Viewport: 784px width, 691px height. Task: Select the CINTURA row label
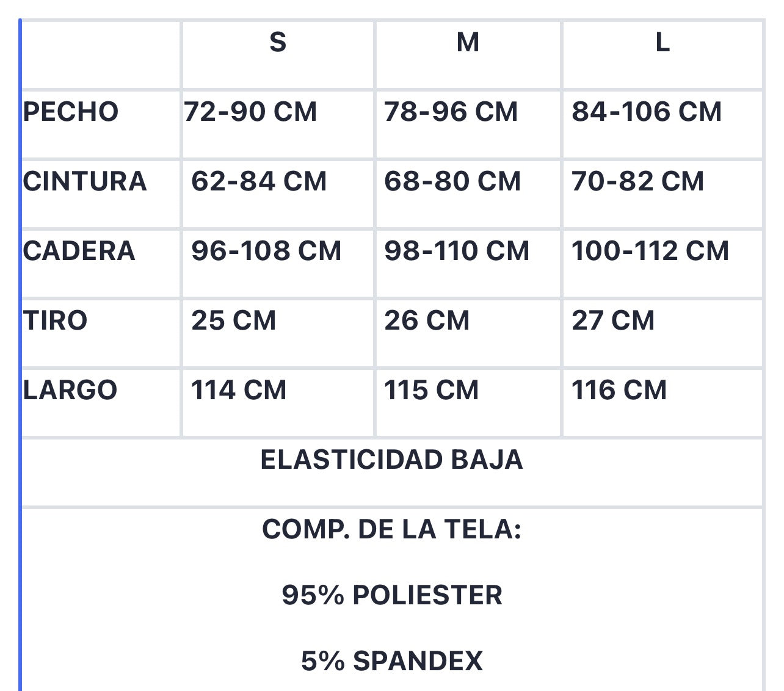(x=85, y=181)
